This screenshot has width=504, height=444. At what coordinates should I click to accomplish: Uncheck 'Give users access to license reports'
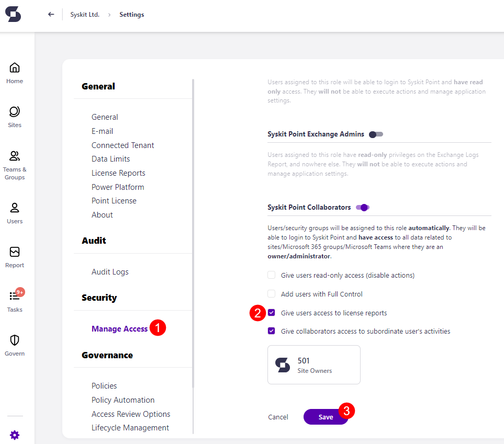[271, 313]
